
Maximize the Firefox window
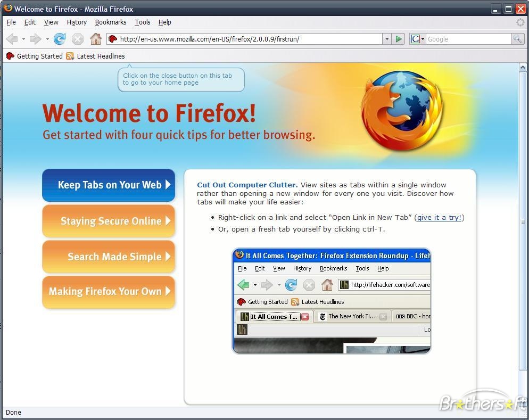(508, 9)
